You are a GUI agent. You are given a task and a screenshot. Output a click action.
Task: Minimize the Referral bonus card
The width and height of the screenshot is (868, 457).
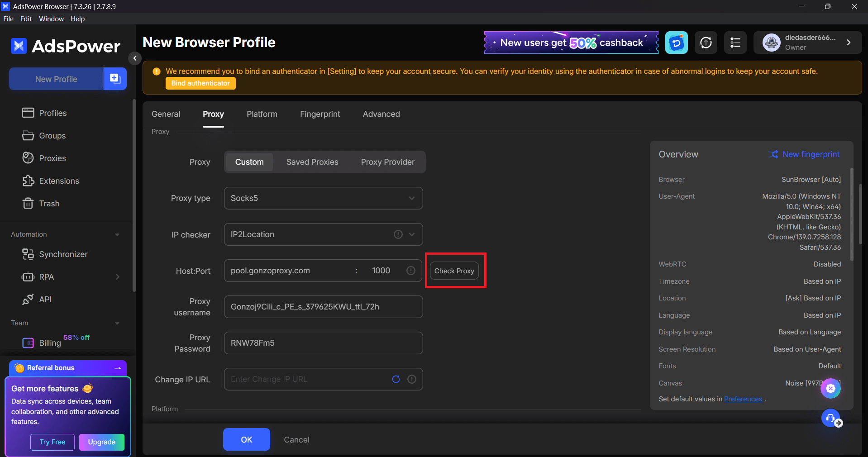[x=118, y=368]
